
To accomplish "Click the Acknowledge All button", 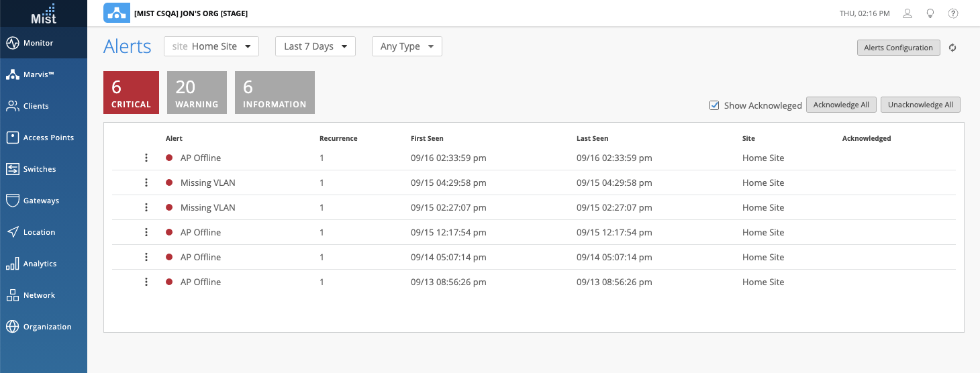I will click(841, 105).
